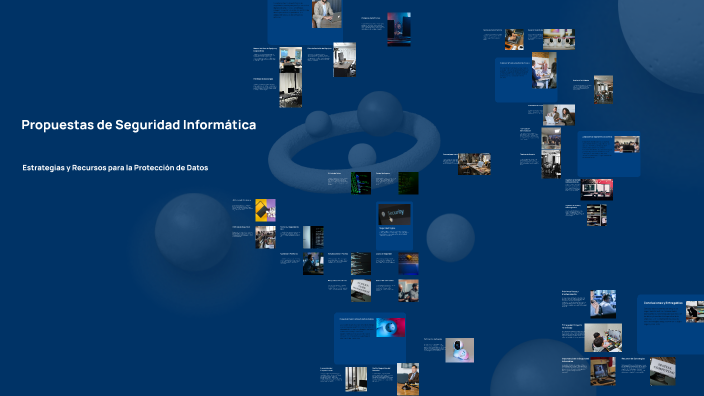Open the row of white security cameras photo

(559, 40)
